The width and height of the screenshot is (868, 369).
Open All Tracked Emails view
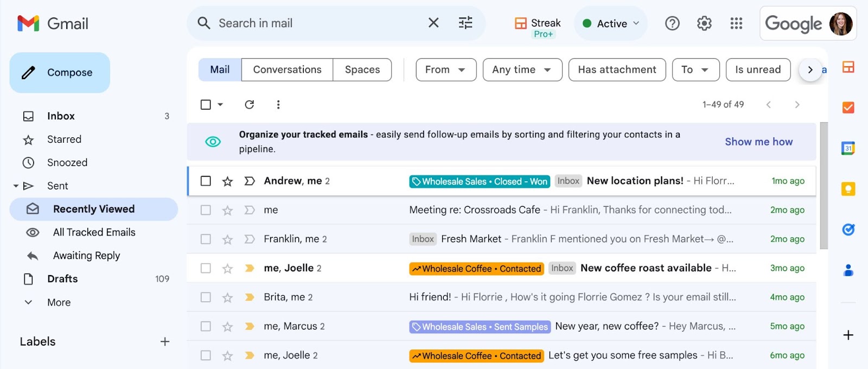[x=94, y=232]
